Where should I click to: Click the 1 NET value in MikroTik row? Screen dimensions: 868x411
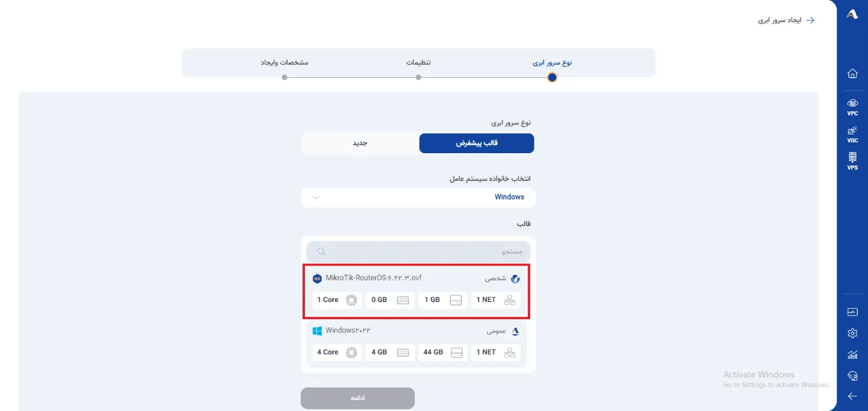(486, 300)
